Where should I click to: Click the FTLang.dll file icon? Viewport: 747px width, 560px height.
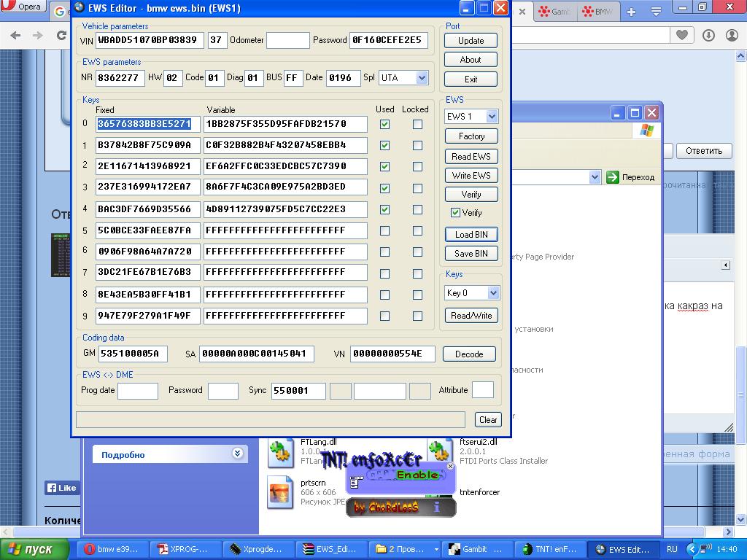(281, 453)
